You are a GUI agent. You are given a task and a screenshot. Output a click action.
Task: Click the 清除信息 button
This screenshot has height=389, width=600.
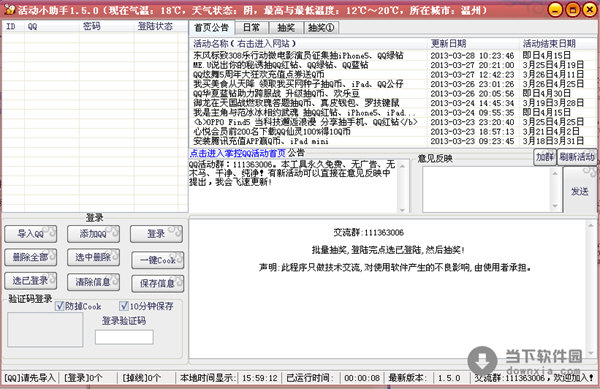[x=93, y=282]
